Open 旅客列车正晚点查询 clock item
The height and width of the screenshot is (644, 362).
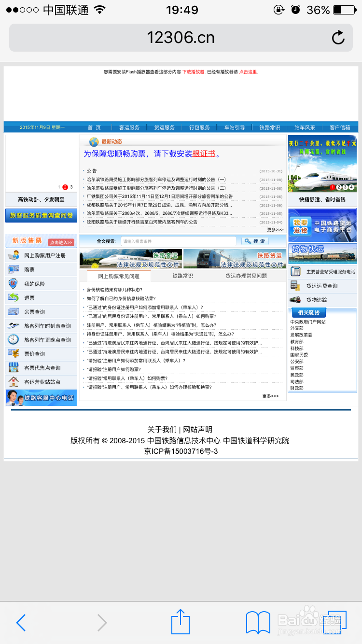point(42,340)
